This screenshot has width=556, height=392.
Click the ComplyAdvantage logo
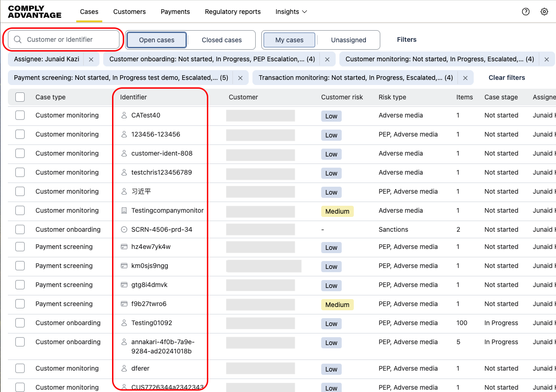35,12
